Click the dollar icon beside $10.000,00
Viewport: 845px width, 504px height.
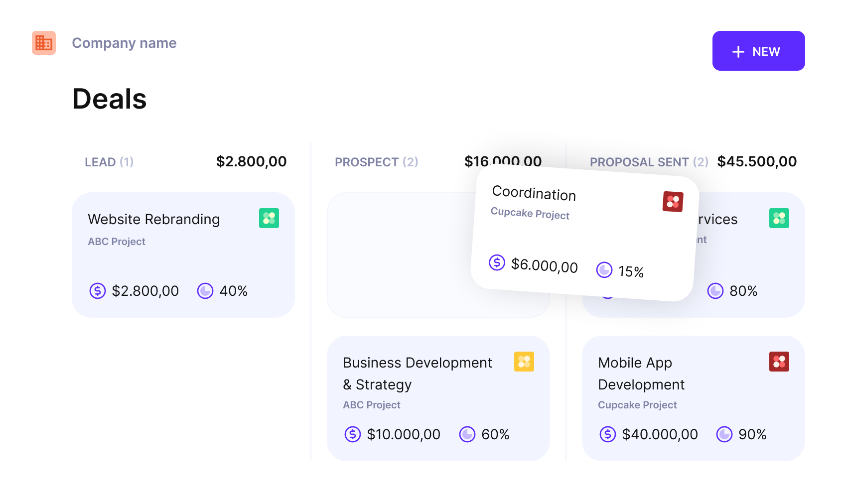(x=353, y=434)
